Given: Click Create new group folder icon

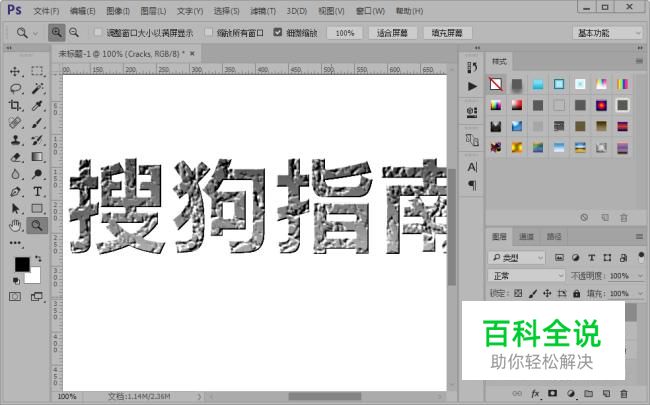Looking at the screenshot, I should point(588,393).
